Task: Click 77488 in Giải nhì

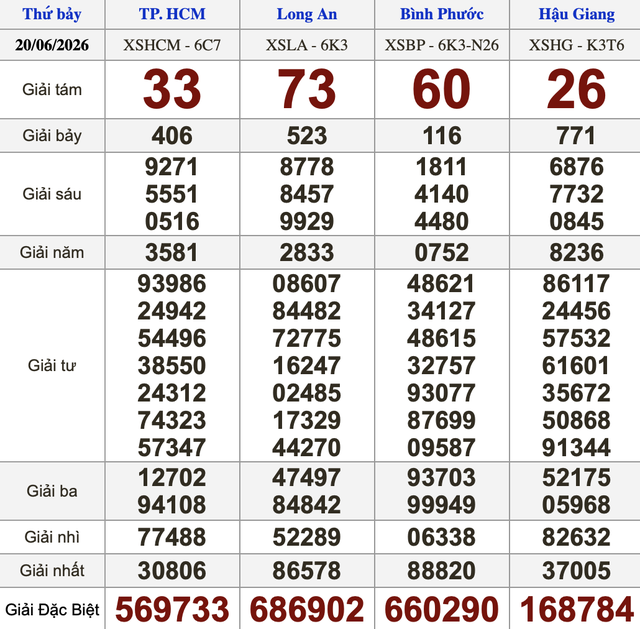Action: coord(172,538)
